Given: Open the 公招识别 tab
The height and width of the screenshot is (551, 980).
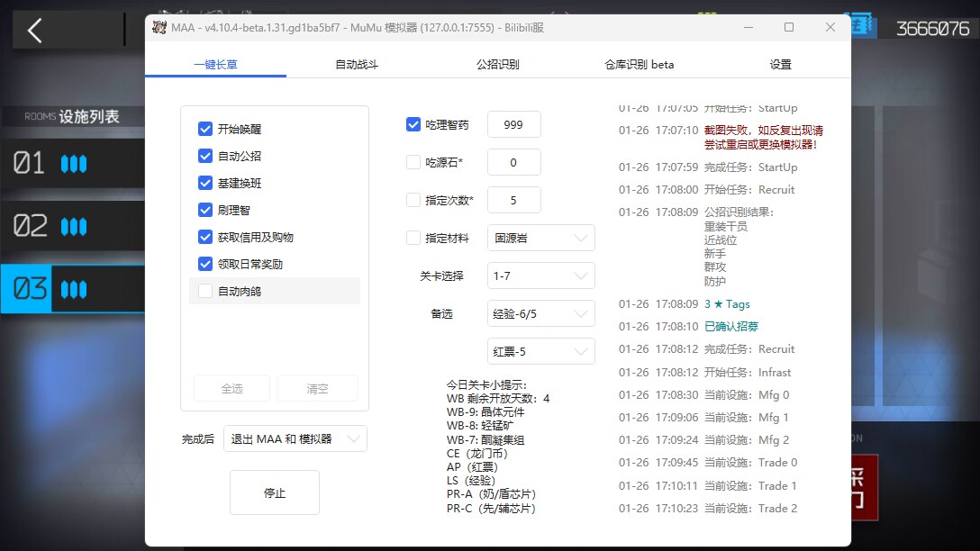Looking at the screenshot, I should coord(498,64).
